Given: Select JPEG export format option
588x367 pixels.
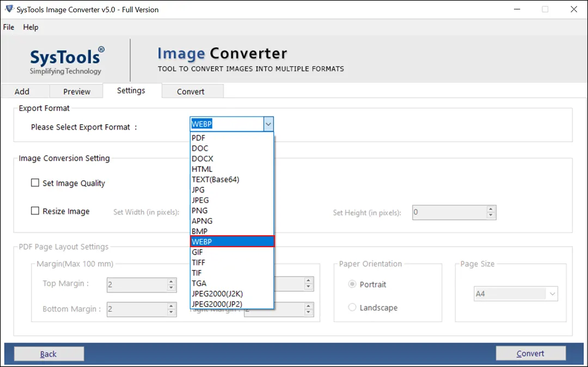Looking at the screenshot, I should [x=232, y=200].
